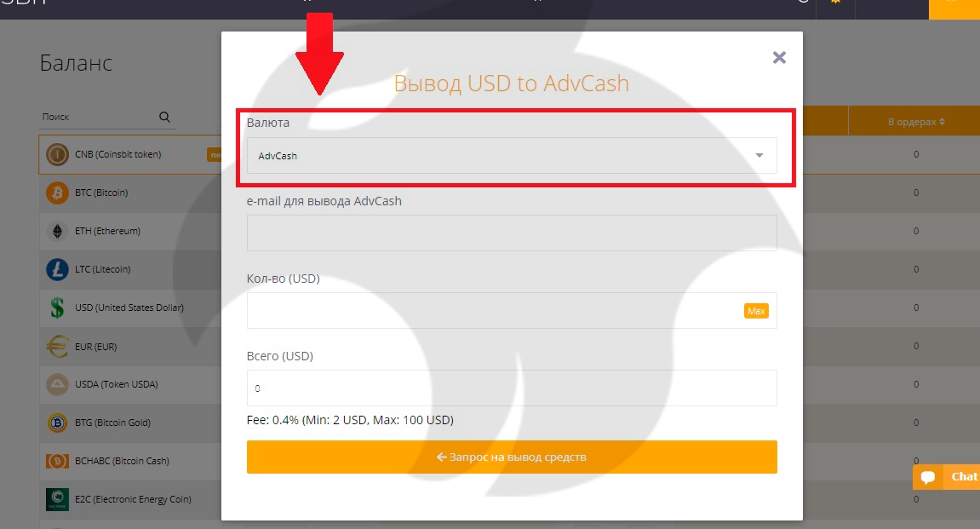Click the Bitcoin Gold BTG icon
The image size is (980, 529).
[x=57, y=423]
